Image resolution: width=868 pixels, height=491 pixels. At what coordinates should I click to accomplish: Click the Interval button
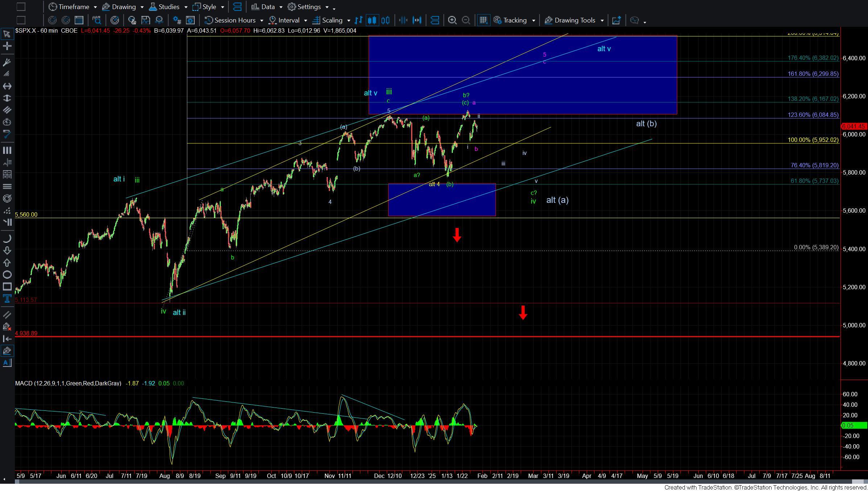point(284,20)
